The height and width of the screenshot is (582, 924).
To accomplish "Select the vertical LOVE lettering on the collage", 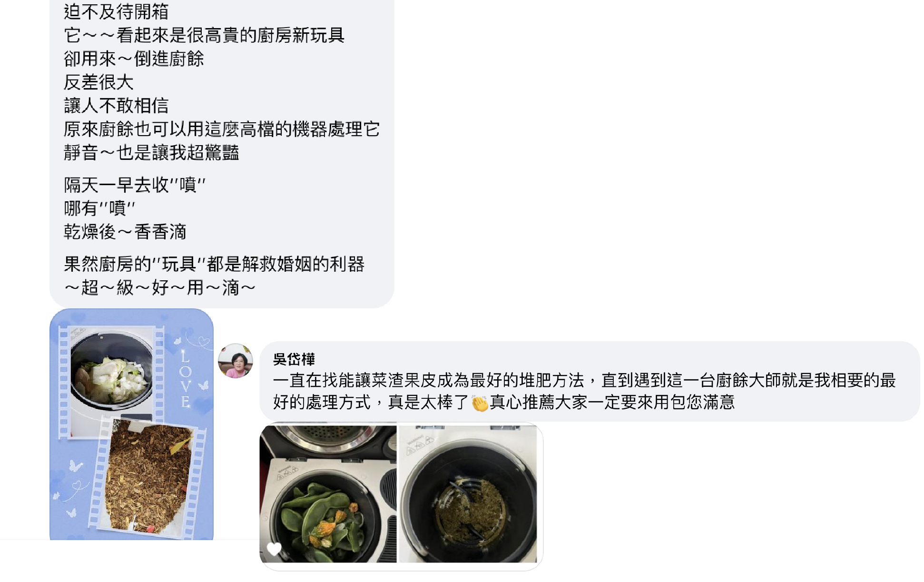I will [x=185, y=379].
